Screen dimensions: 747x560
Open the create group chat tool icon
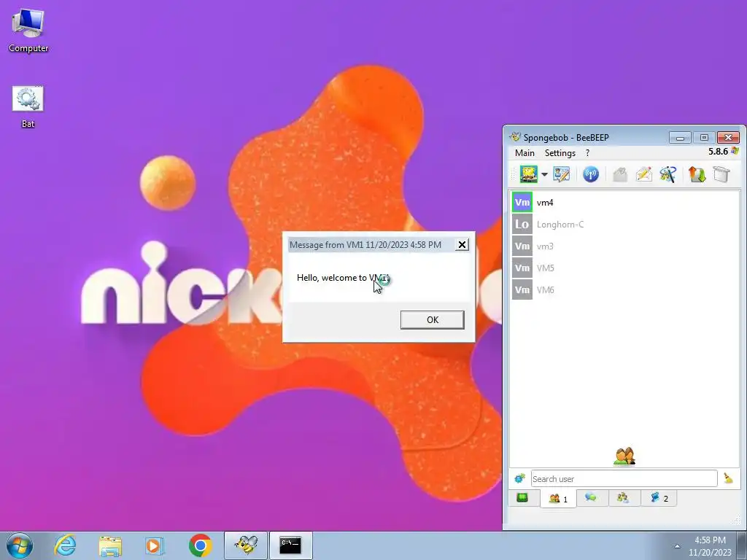click(x=668, y=174)
